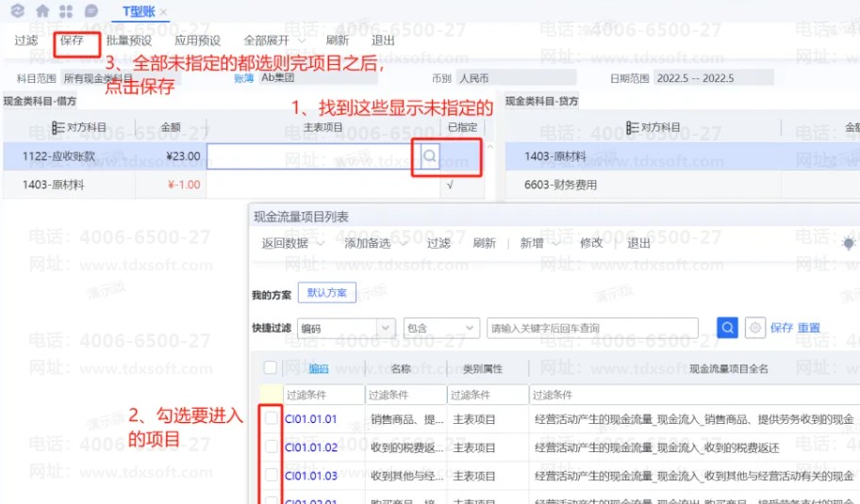Go to the home icon
Image resolution: width=860 pixels, height=504 pixels.
click(x=42, y=10)
